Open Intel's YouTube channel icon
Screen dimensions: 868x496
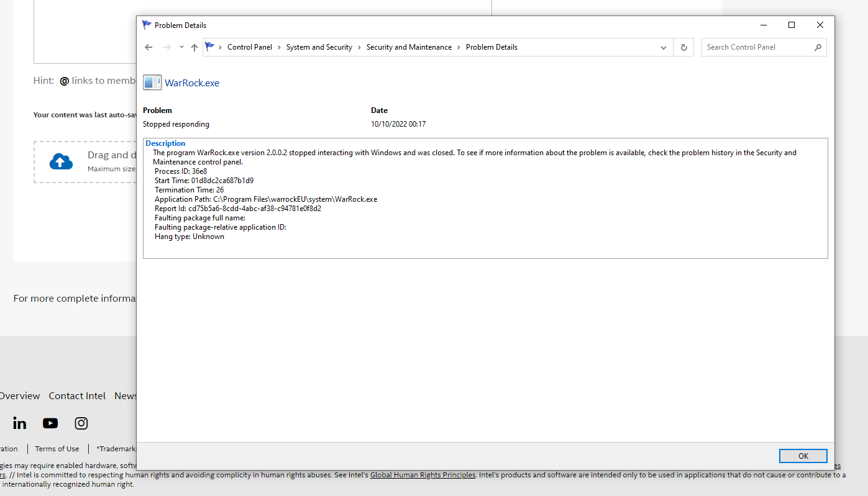coord(50,423)
